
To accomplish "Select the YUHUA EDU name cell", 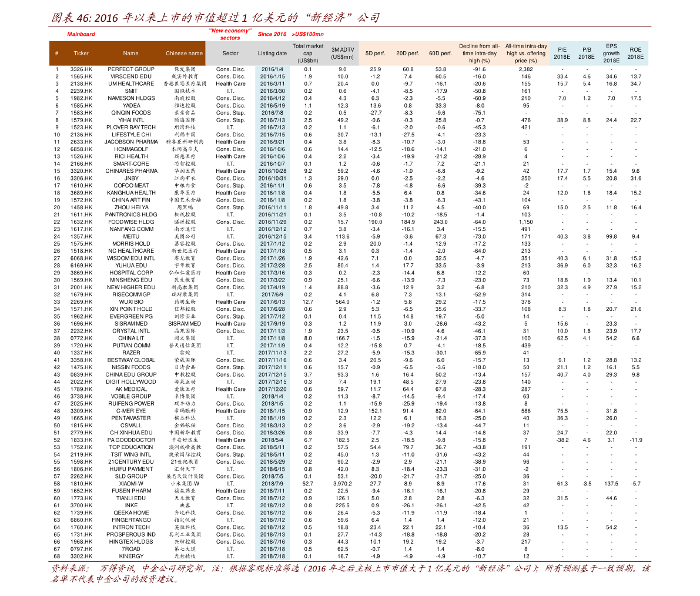I will [131, 265].
